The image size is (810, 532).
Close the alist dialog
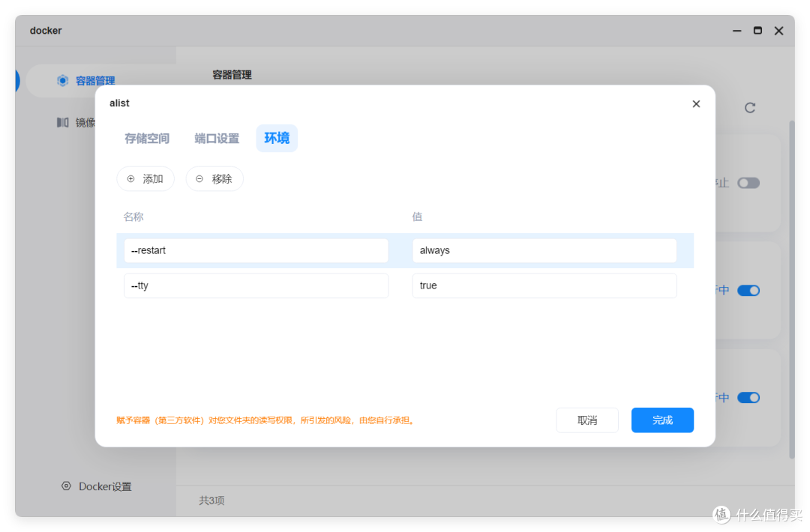point(696,103)
